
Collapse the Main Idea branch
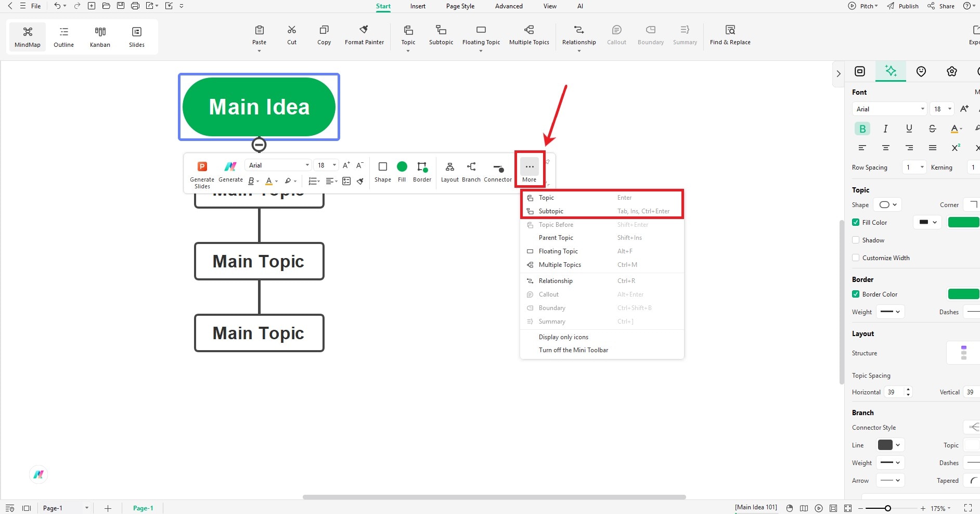click(259, 145)
